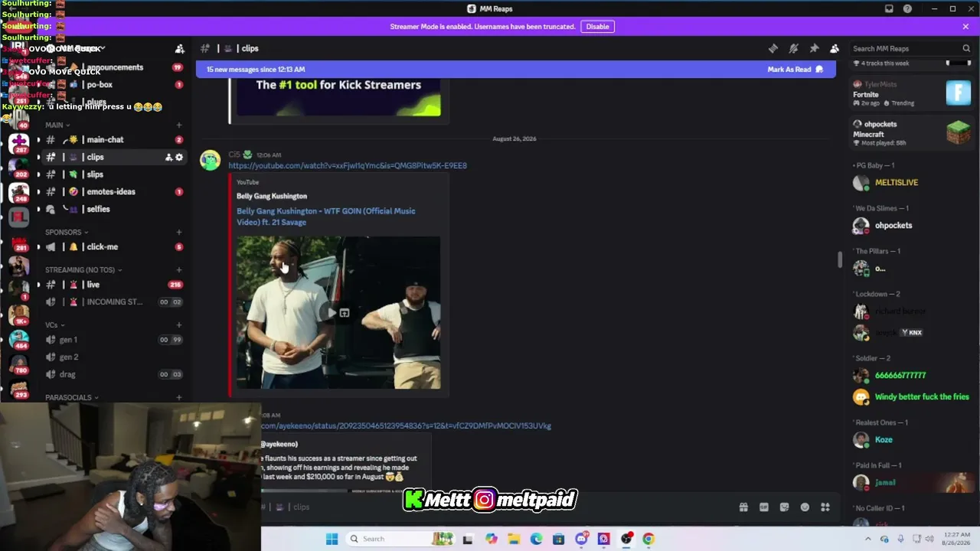The image size is (980, 551).
Task: Open File Explorer from the taskbar
Action: pos(514,539)
